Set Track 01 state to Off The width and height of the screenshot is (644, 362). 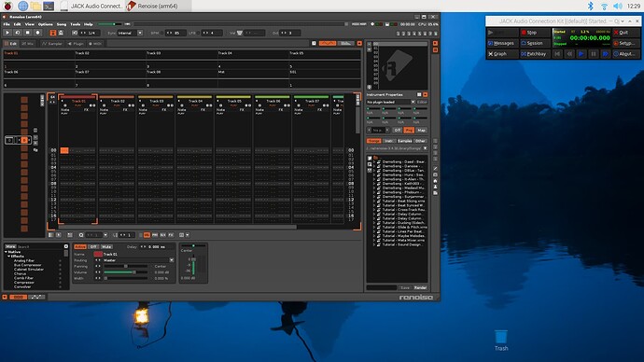93,246
